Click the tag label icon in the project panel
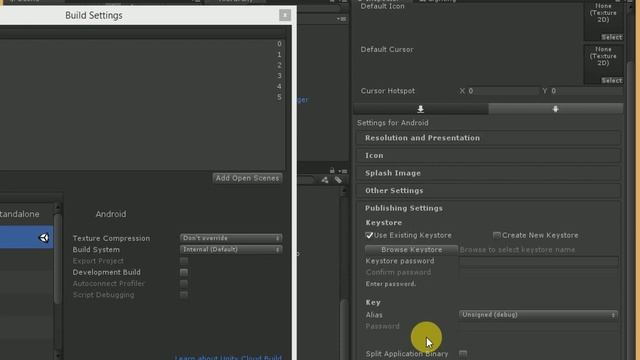Screen dimensions: 640x360 (338, 180)
